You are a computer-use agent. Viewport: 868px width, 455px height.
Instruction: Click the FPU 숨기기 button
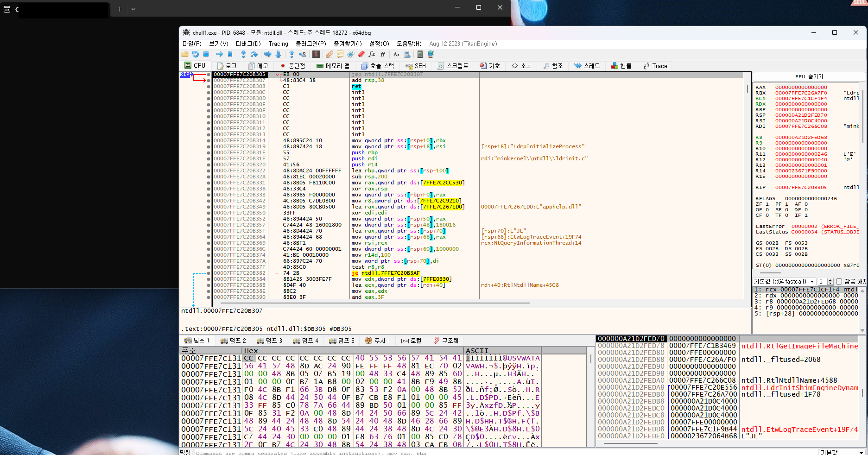click(809, 76)
